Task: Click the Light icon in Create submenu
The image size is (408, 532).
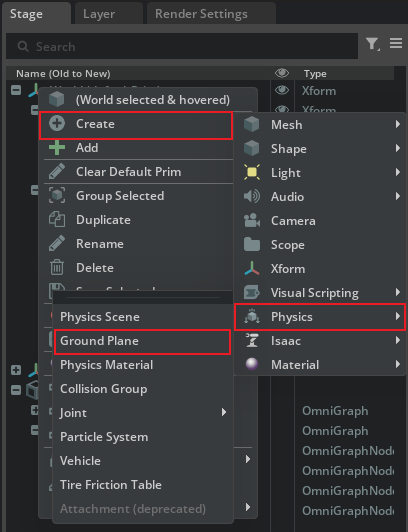Action: coord(252,172)
